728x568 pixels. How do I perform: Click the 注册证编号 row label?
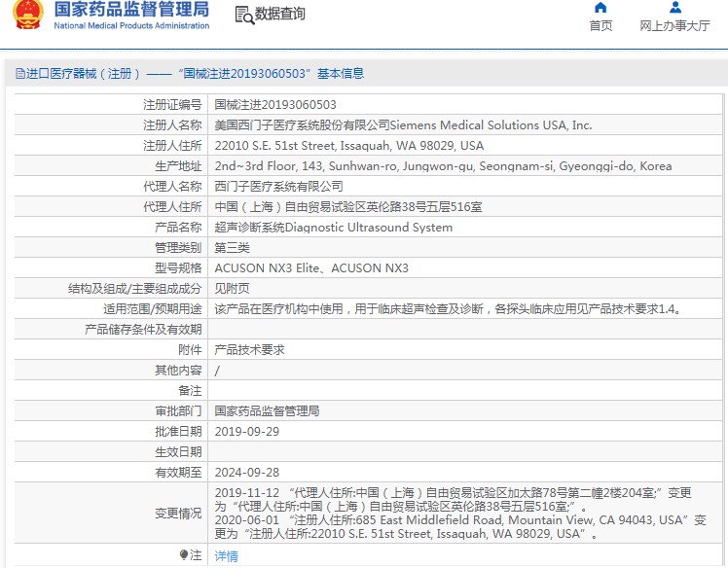pyautogui.click(x=172, y=104)
